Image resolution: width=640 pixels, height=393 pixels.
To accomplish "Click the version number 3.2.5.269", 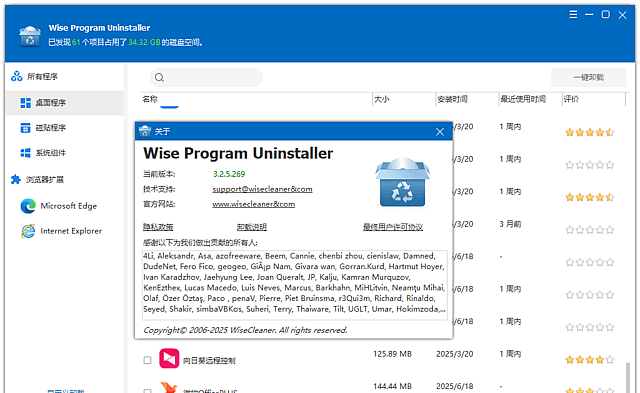I will click(x=229, y=174).
